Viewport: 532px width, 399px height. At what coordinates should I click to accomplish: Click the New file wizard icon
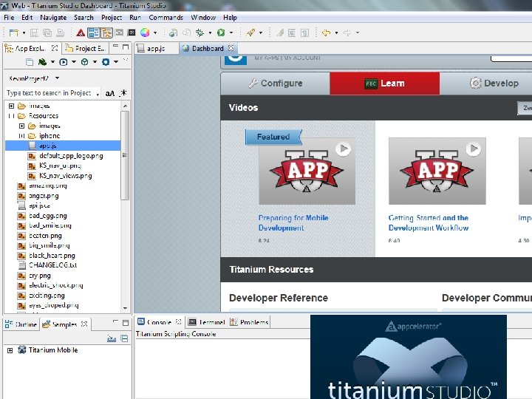pos(14,33)
